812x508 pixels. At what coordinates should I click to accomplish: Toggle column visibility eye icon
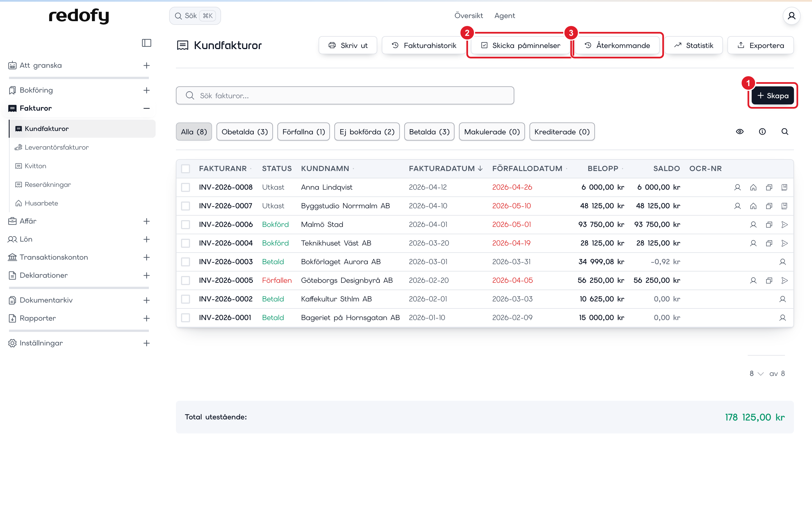pos(740,132)
